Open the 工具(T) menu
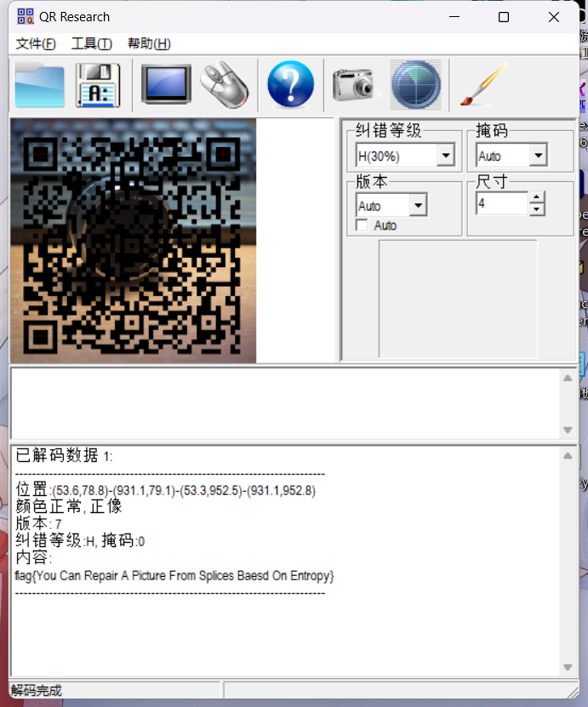Viewport: 588px width, 707px height. [x=91, y=44]
